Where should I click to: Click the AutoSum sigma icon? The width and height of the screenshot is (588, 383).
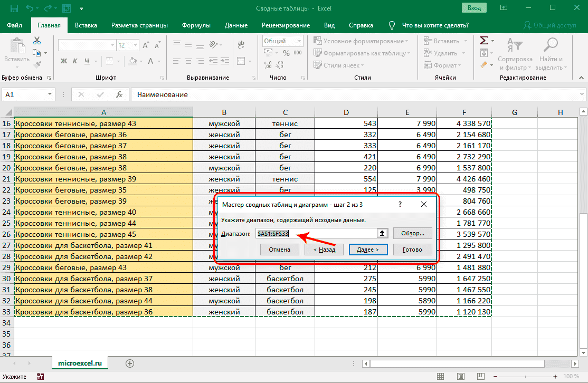click(x=483, y=41)
